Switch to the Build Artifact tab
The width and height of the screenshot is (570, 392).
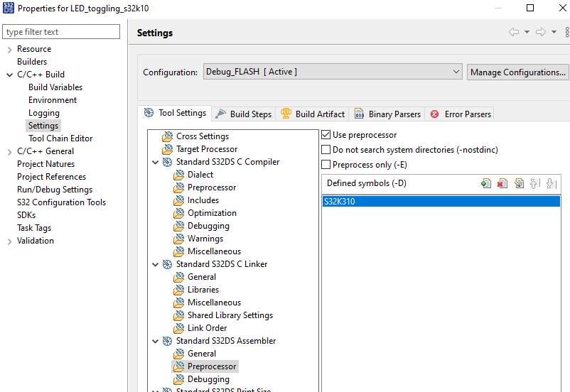[x=312, y=114]
